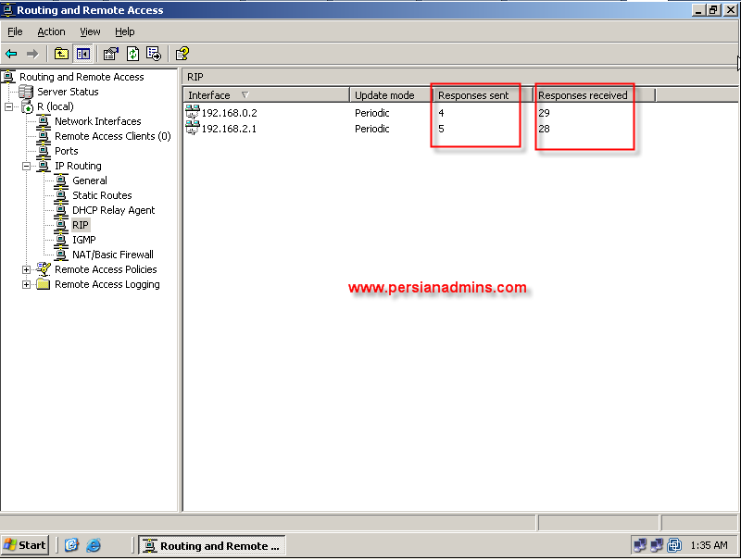Sort by the Responses sent column header
Image resolution: width=741 pixels, height=560 pixels.
pyautogui.click(x=483, y=95)
